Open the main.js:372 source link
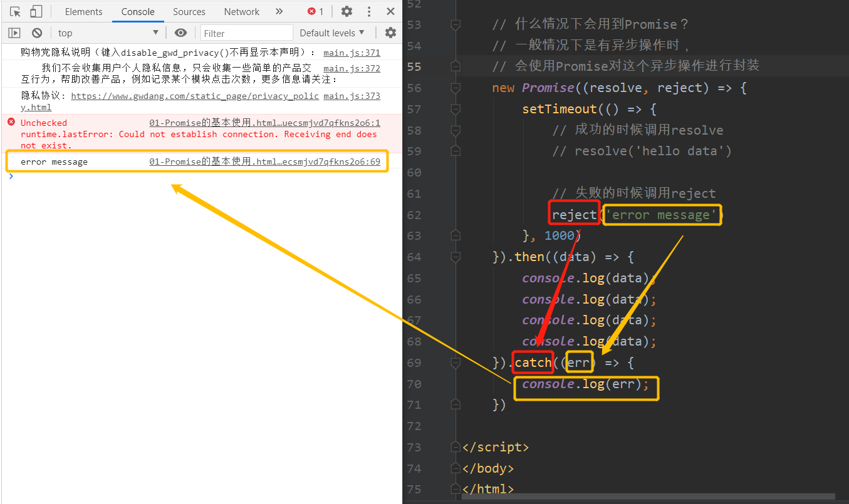This screenshot has height=504, width=849. pos(352,68)
